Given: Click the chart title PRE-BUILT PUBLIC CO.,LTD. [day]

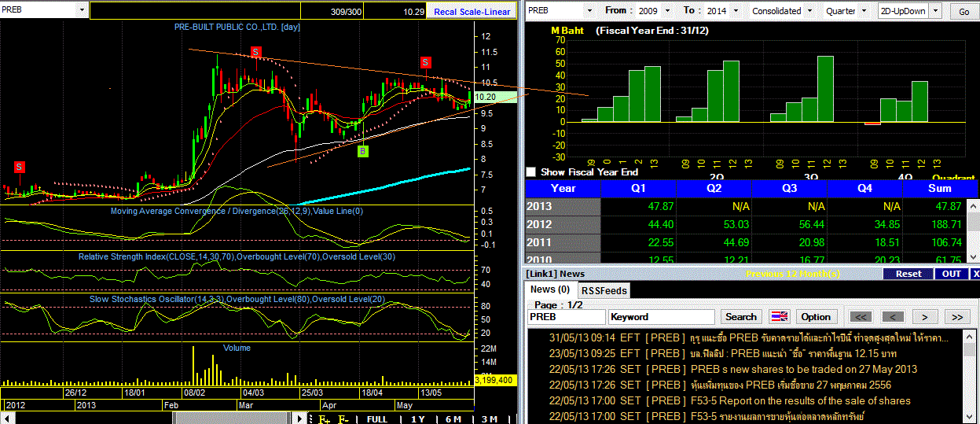Looking at the screenshot, I should (x=237, y=27).
